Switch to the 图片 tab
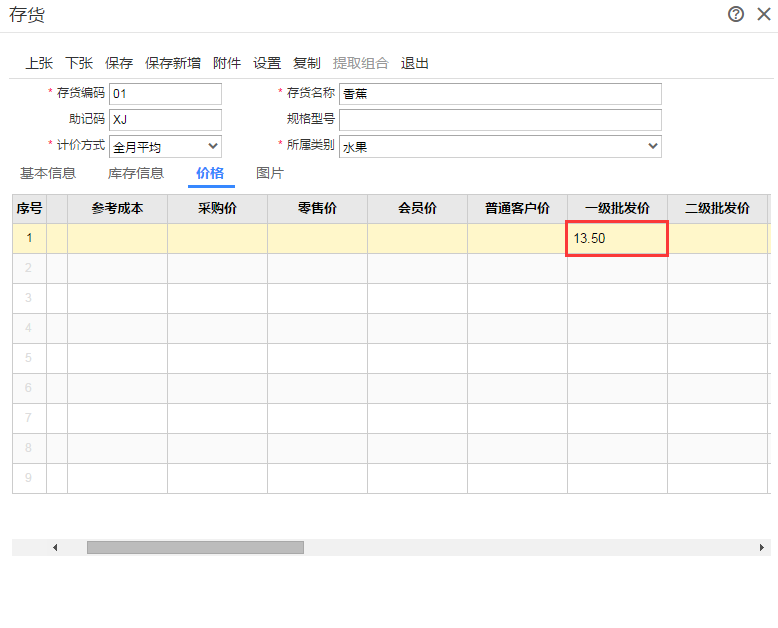Viewport: 778px width, 628px height. point(270,173)
